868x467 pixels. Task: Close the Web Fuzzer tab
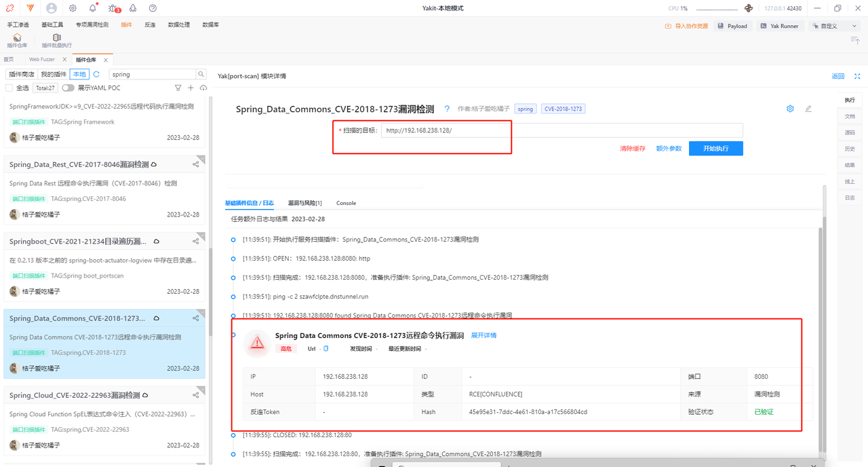[x=64, y=60]
